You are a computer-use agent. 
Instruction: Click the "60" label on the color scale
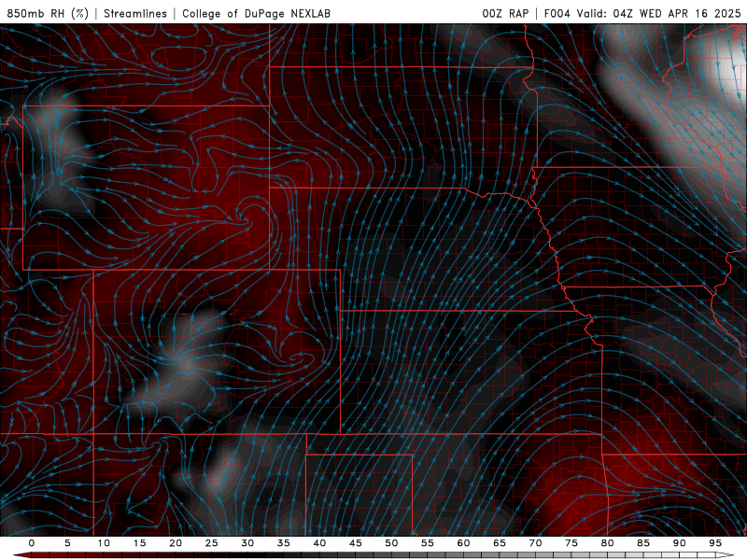tap(463, 543)
